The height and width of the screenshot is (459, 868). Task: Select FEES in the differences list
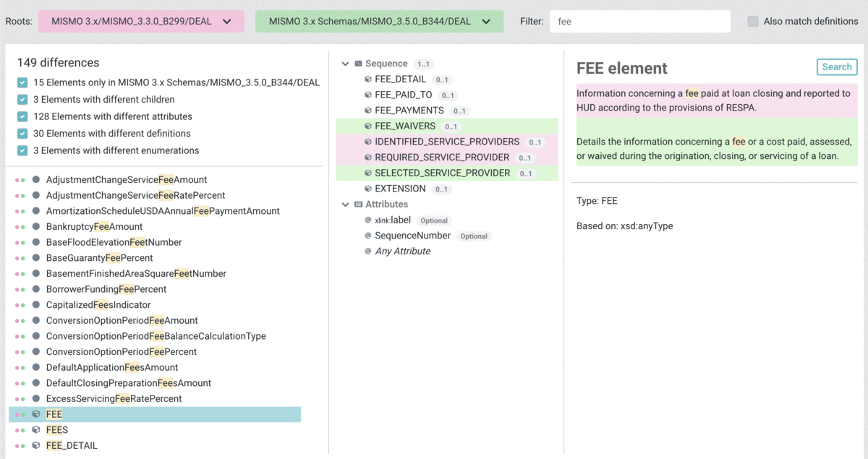[x=56, y=429]
